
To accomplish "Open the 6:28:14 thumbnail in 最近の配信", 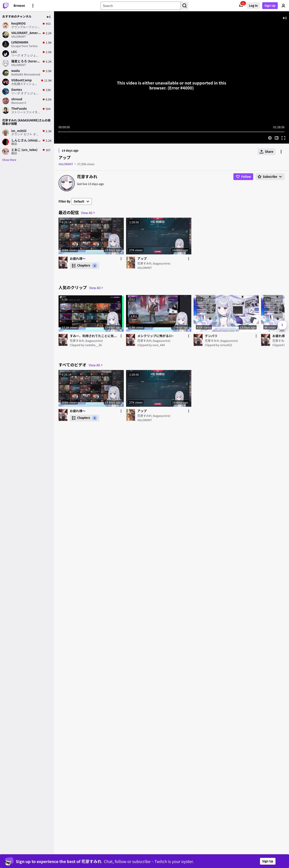I will (x=91, y=236).
